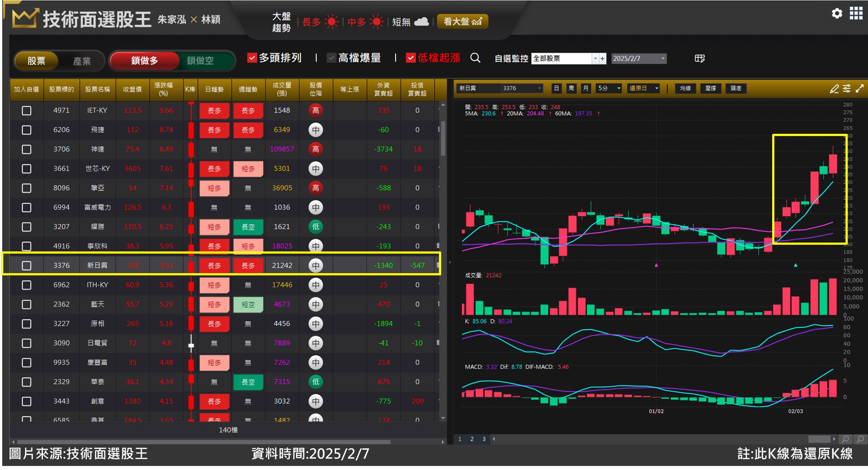Viewport: 868px width, 470px height.
Task: Click the splitter collapse arrow beside table
Action: [x=450, y=262]
